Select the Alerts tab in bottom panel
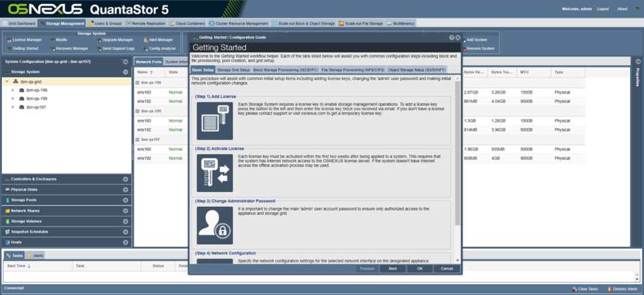This screenshot has height=295, width=644. (35, 256)
